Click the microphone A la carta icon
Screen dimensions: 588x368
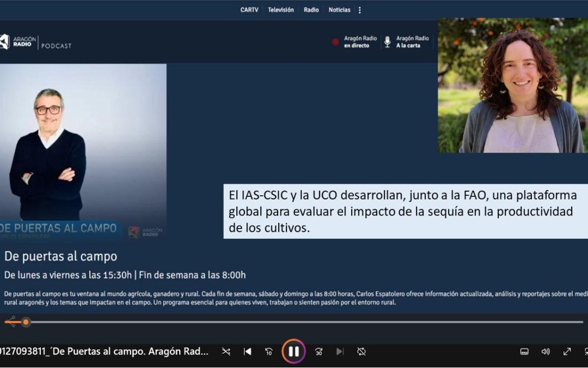(388, 41)
